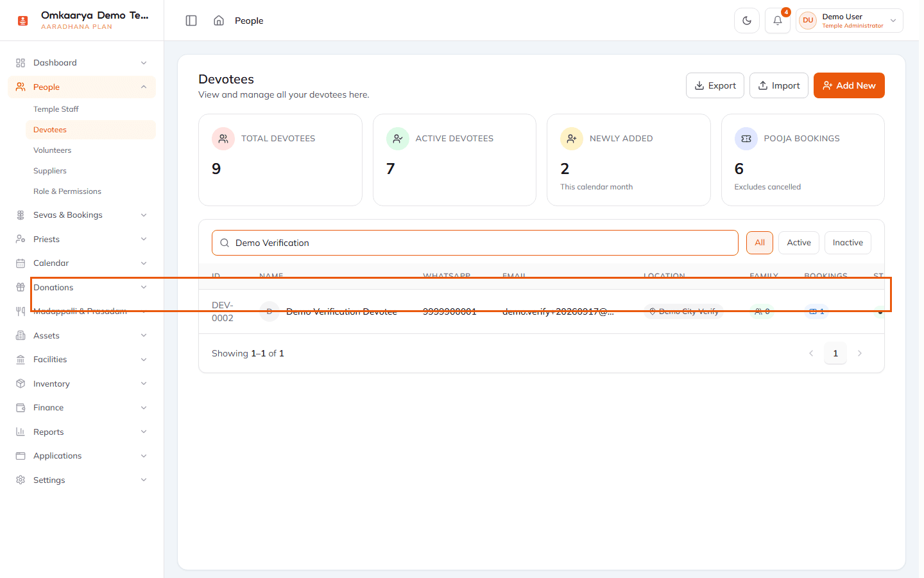The width and height of the screenshot is (924, 578).
Task: Go to previous page arrow
Action: [x=811, y=353]
